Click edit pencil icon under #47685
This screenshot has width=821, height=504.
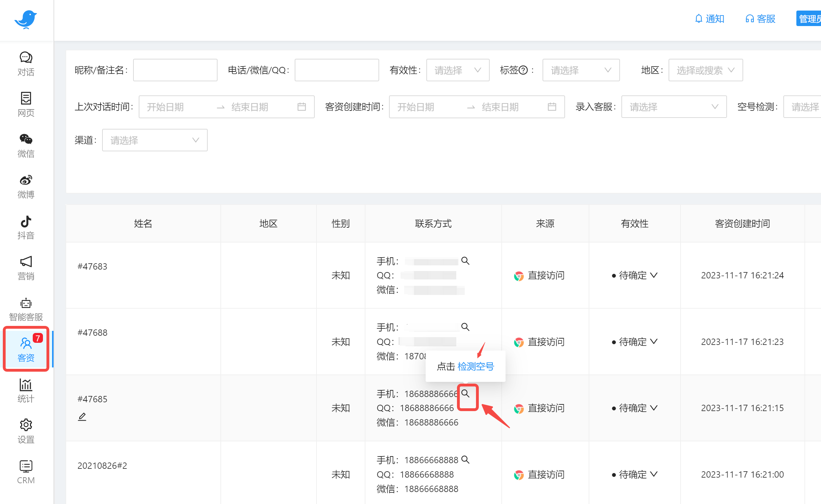[82, 417]
